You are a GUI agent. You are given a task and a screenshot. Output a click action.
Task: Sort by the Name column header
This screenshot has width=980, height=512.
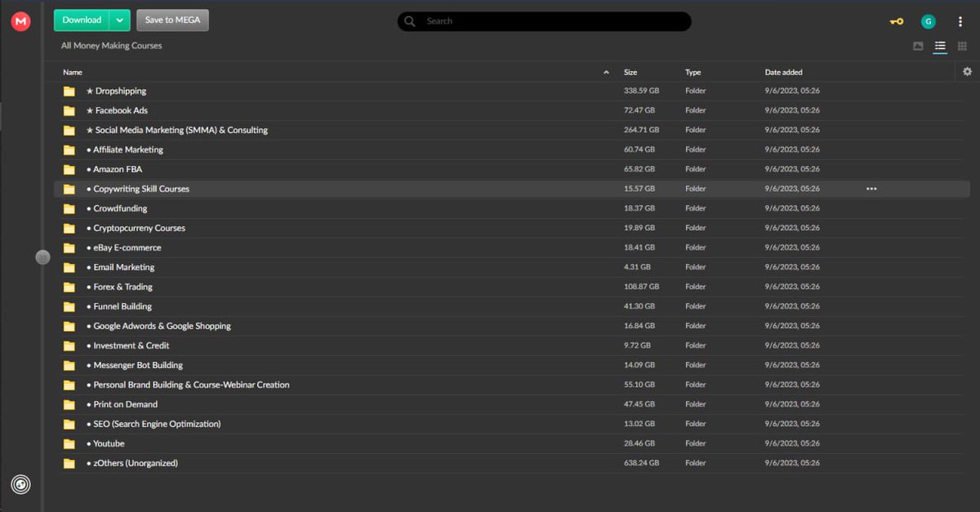click(73, 73)
